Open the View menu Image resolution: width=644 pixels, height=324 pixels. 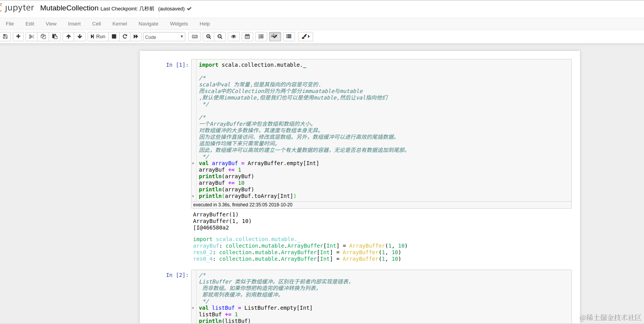coord(51,24)
